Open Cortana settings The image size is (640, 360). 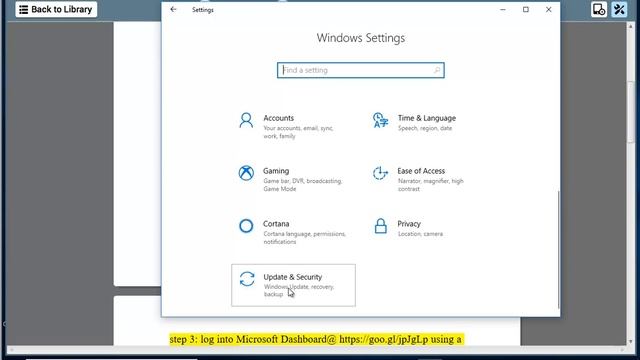coord(293,232)
